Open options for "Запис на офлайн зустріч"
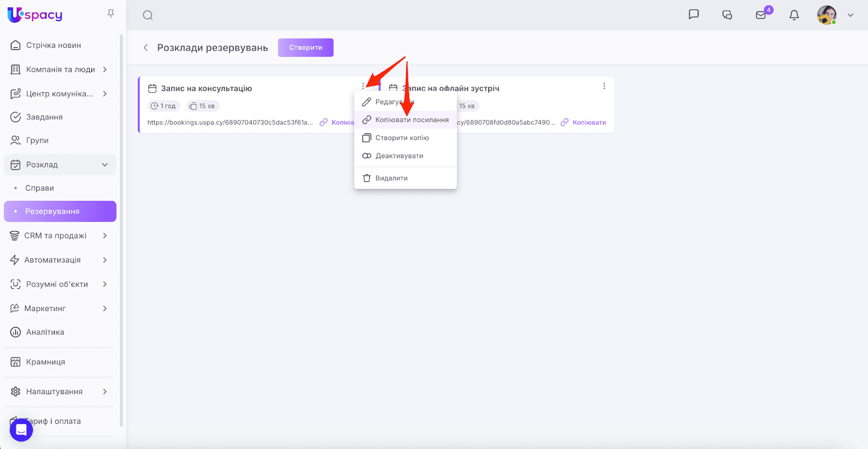The image size is (868, 449). coord(604,86)
